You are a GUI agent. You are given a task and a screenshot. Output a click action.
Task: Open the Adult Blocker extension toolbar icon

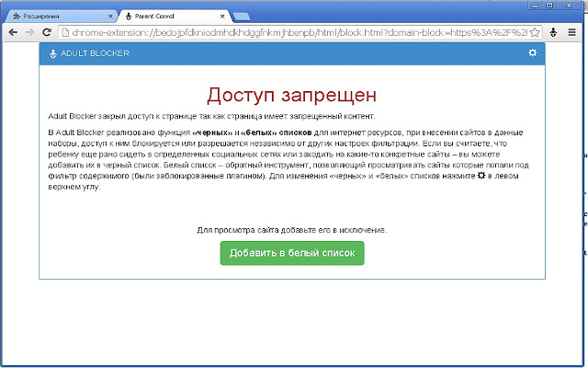pos(553,32)
